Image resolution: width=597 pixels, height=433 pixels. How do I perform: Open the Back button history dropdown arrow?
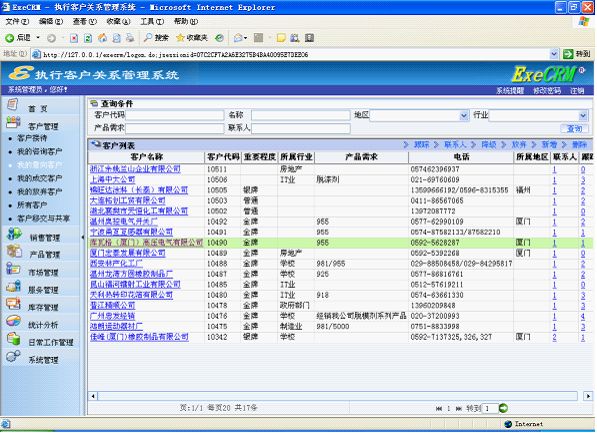[38, 38]
